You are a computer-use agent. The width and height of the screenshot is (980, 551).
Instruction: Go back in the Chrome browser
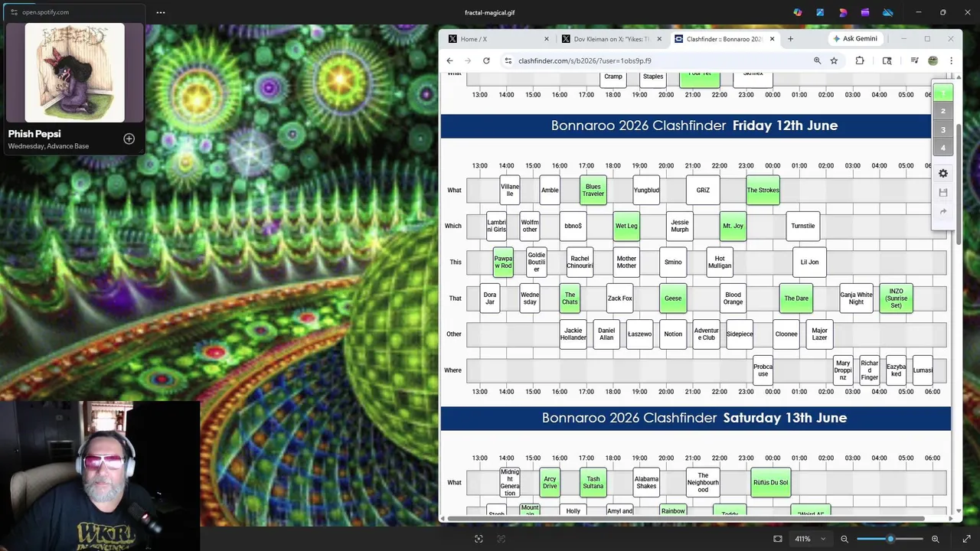[x=449, y=60]
